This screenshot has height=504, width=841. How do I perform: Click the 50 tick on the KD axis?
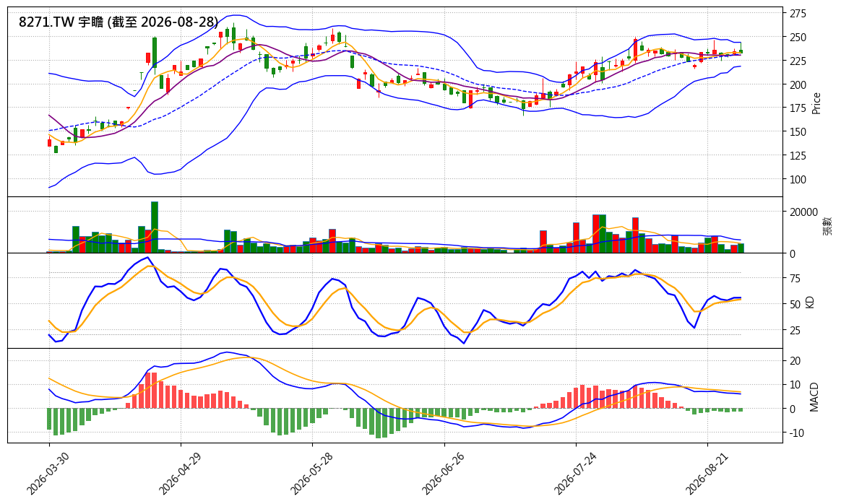click(x=795, y=305)
